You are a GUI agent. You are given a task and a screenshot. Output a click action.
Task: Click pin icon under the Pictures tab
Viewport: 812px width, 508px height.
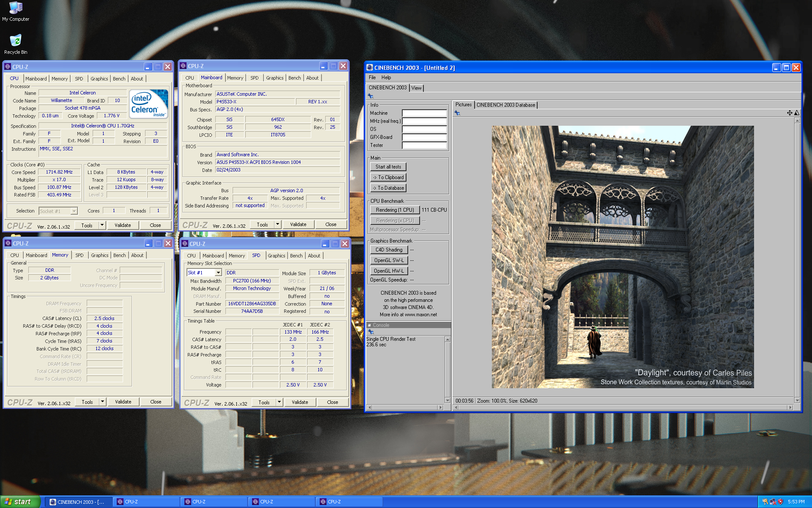point(457,113)
